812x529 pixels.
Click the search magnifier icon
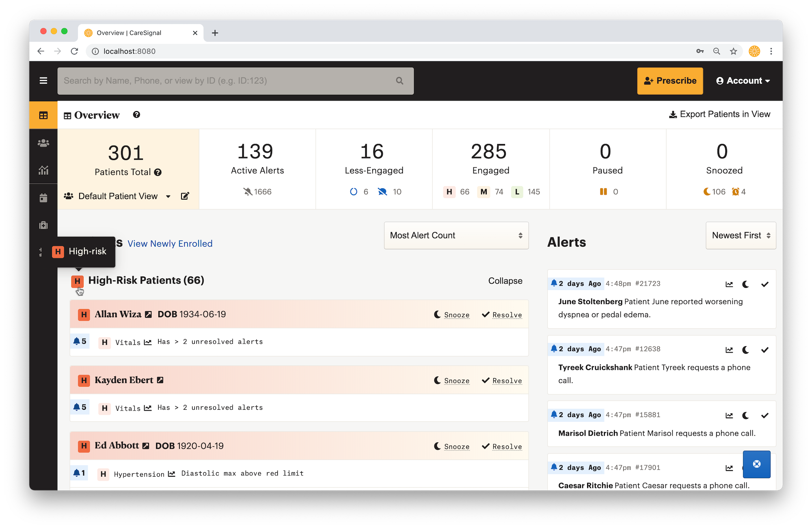tap(400, 81)
